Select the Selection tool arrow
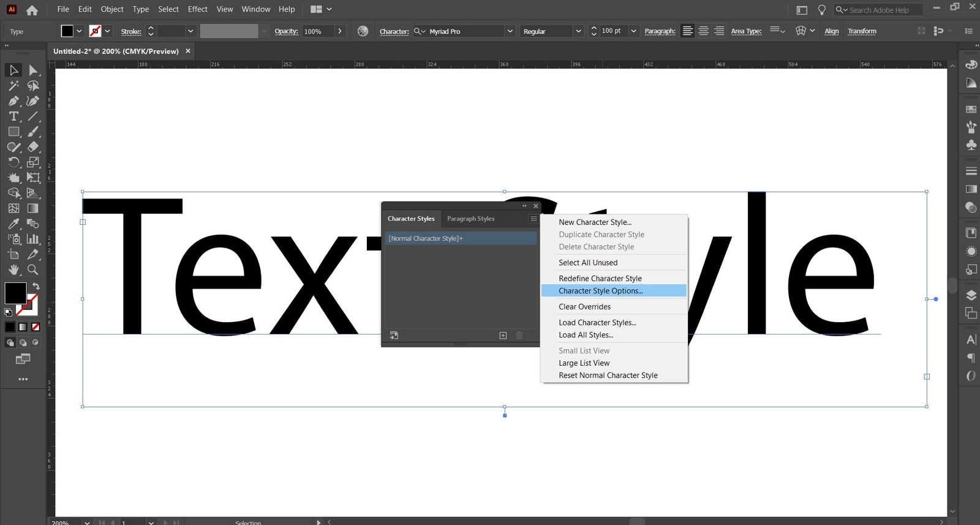This screenshot has height=525, width=980. (13, 70)
